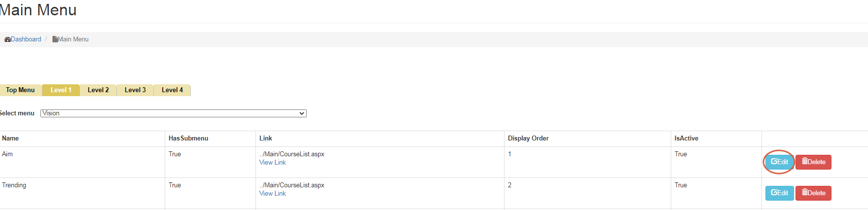Switch to the Top Menu tab
The image size is (868, 210).
[x=20, y=90]
